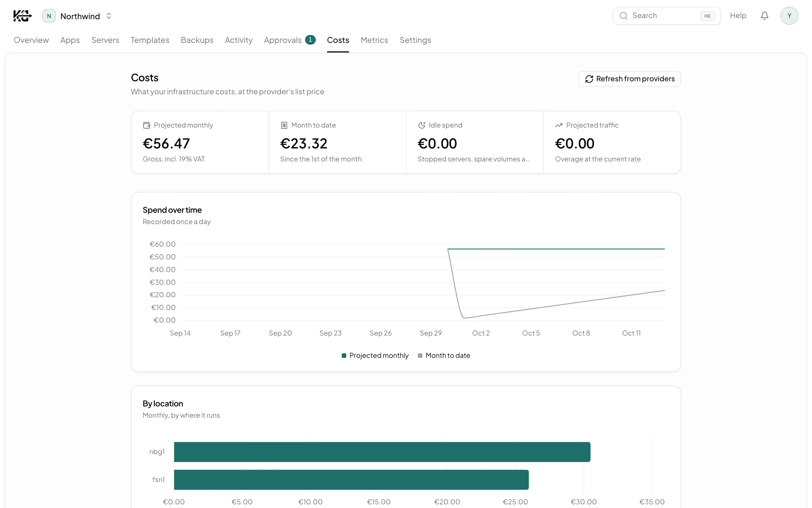Click the Northwind workspace avatar N
812x508 pixels.
49,16
